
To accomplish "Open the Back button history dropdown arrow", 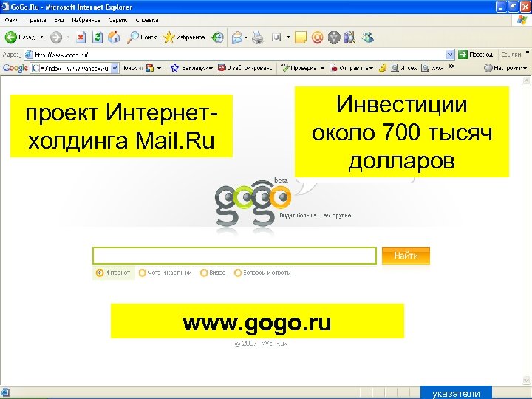I will 41,38.
